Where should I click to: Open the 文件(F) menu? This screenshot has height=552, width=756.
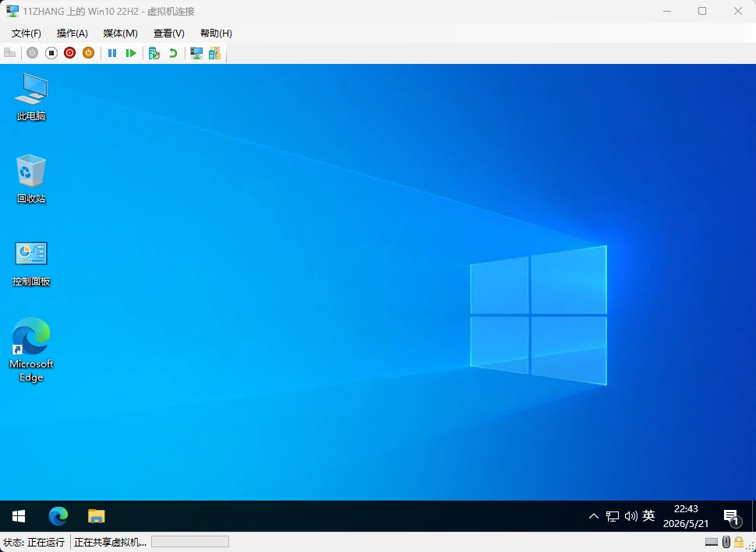pyautogui.click(x=26, y=34)
